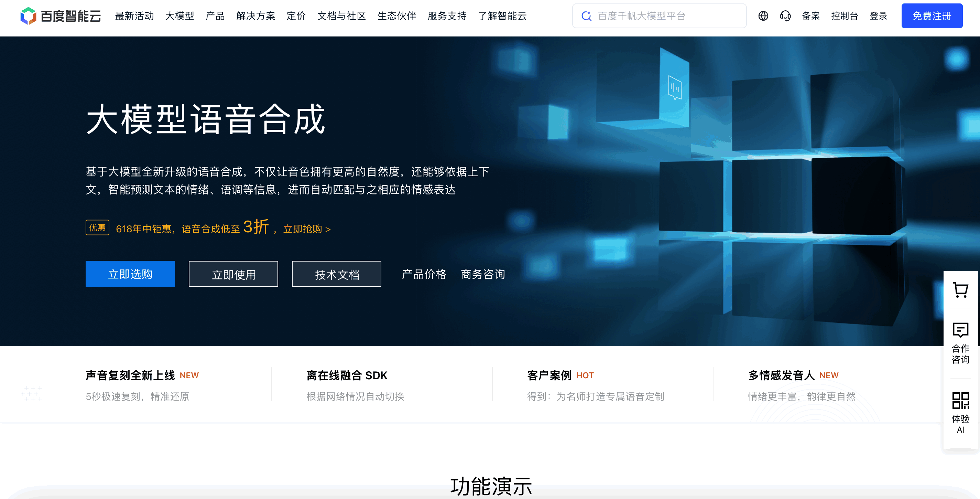Open the 最新活动 menu
Viewport: 980px width, 499px height.
pos(134,16)
